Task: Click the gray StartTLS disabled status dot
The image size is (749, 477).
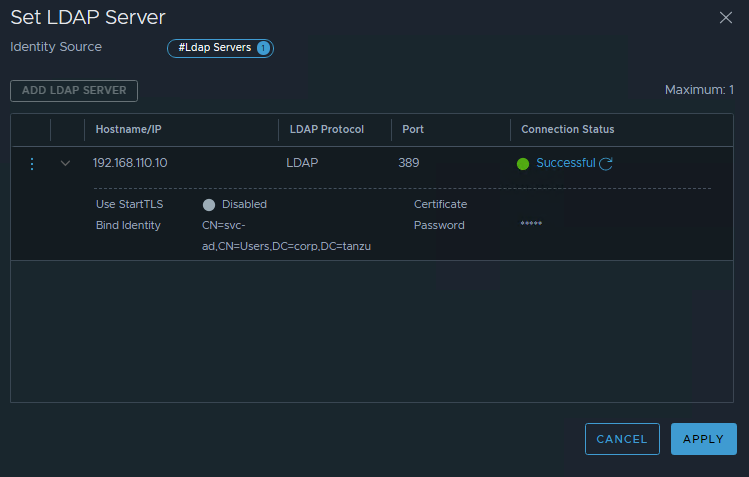Action: pos(209,204)
